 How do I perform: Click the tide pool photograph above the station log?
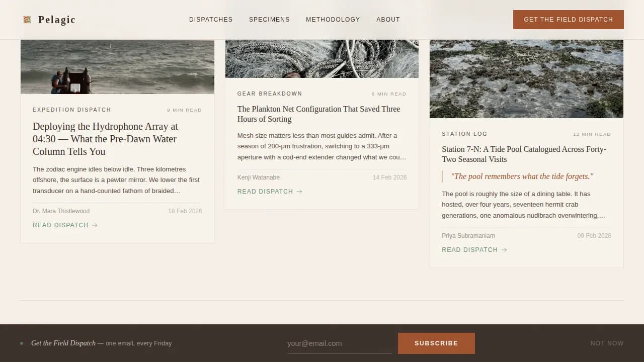pyautogui.click(x=526, y=78)
